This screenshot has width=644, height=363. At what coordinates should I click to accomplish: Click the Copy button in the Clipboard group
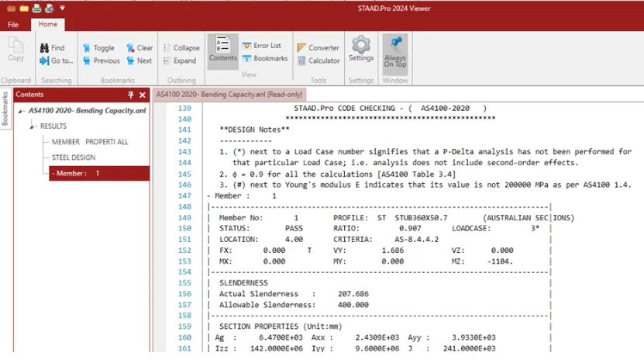[x=15, y=50]
